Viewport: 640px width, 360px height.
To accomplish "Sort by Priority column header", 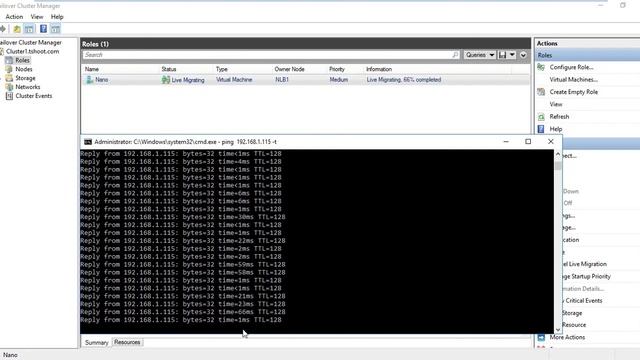I will [x=337, y=69].
